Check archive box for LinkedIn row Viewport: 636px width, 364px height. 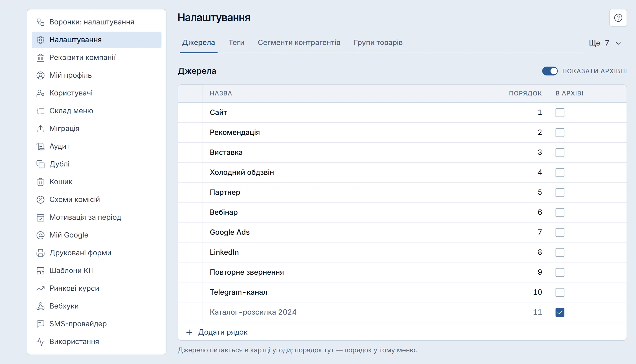click(560, 252)
